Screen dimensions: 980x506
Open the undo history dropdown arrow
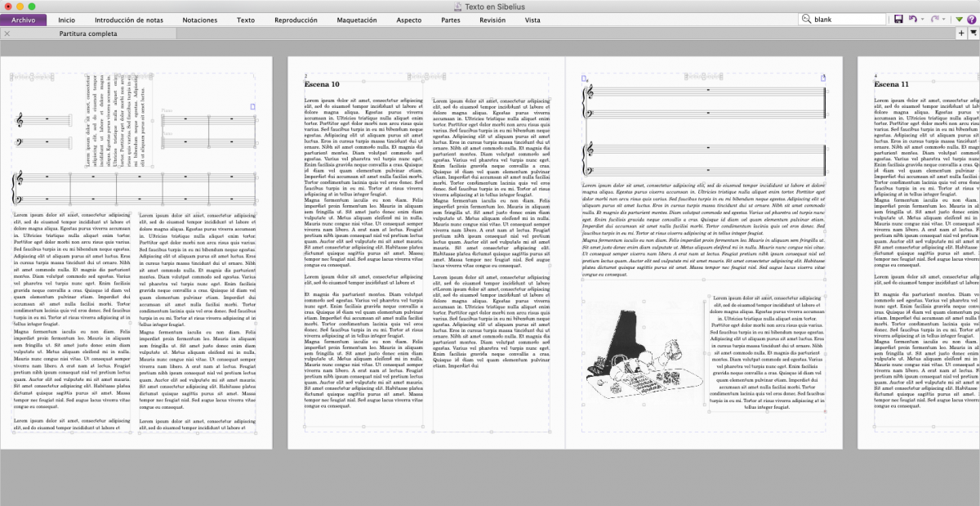tap(921, 19)
